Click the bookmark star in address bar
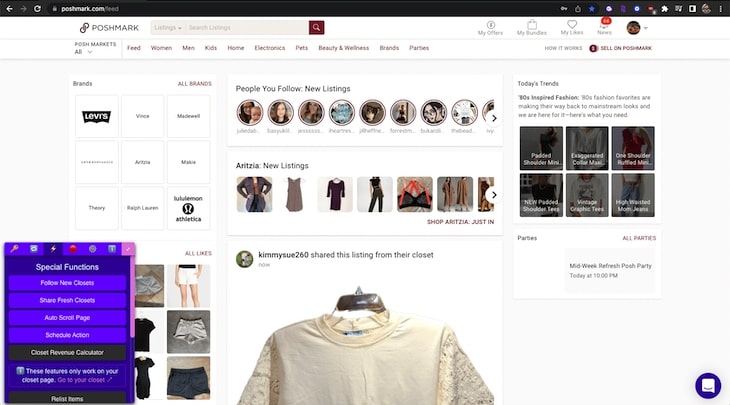This screenshot has height=405, width=730. point(592,9)
